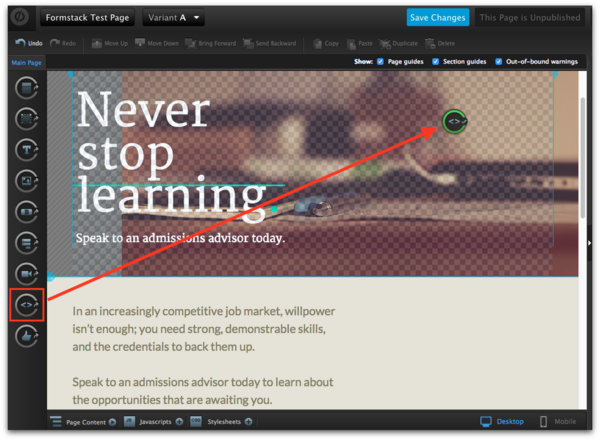The width and height of the screenshot is (600, 440).
Task: Click the Duplicate toolbar icon
Action: click(x=396, y=44)
